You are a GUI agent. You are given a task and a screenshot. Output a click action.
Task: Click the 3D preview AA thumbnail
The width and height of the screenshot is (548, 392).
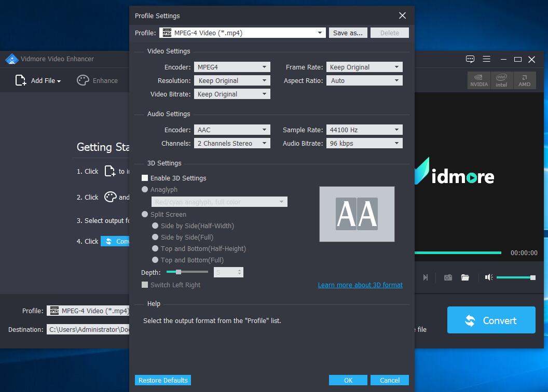pos(357,214)
